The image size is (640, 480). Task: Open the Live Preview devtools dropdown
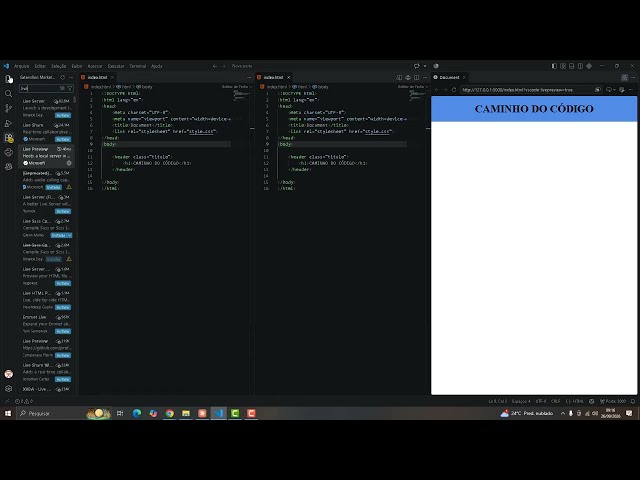(611, 89)
